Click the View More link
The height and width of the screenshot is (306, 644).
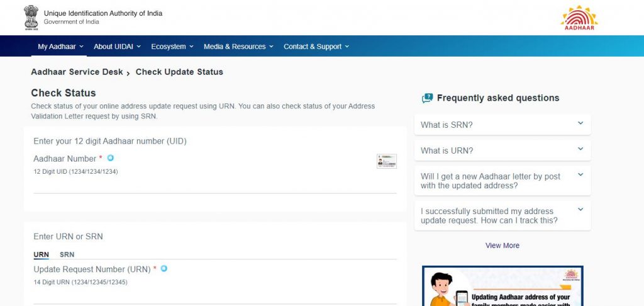point(502,246)
